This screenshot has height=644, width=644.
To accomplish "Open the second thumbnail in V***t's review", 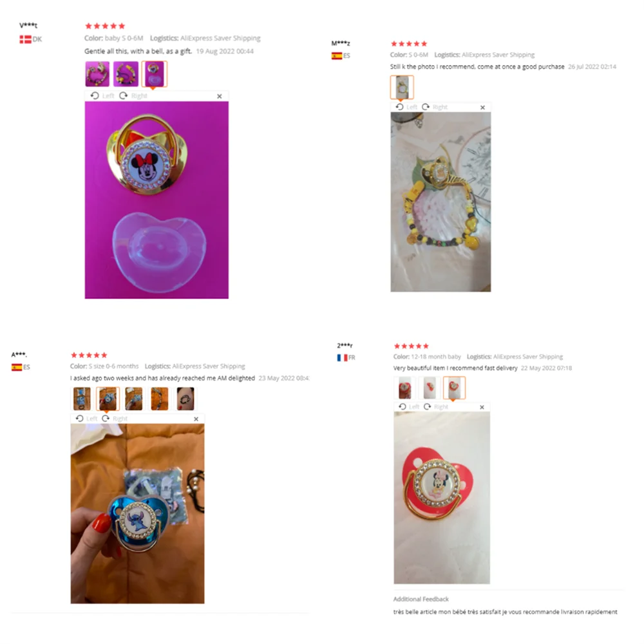I will [x=126, y=74].
